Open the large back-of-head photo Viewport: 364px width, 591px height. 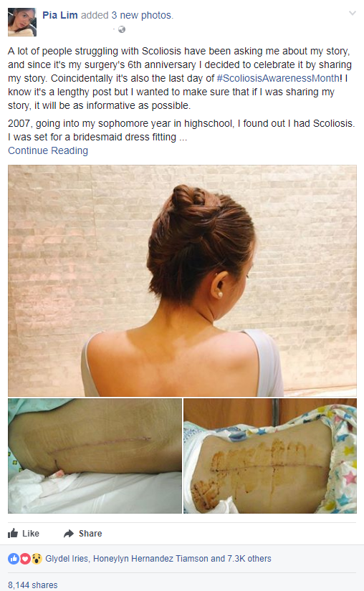click(x=182, y=281)
